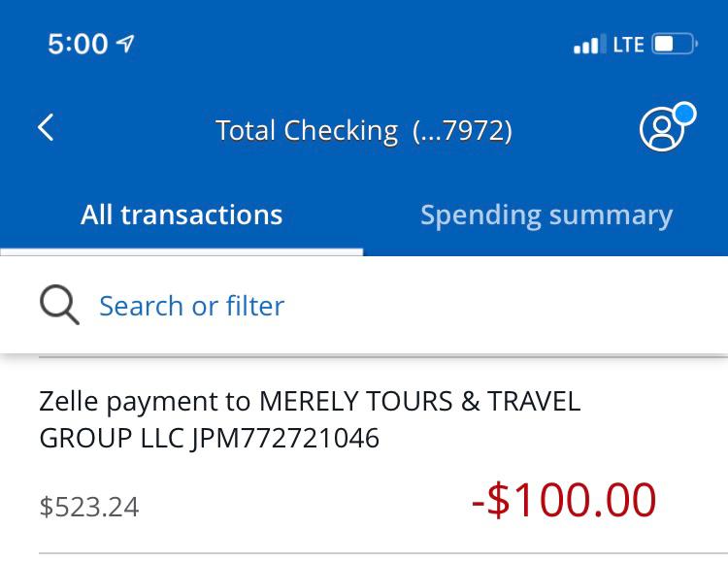Tap the $523.24 running balance

tap(89, 507)
